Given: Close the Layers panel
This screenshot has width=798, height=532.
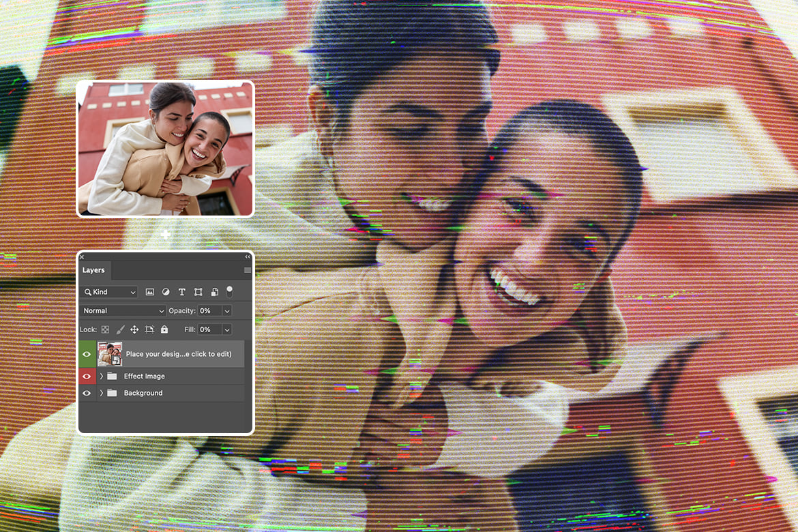Looking at the screenshot, I should pyautogui.click(x=82, y=256).
